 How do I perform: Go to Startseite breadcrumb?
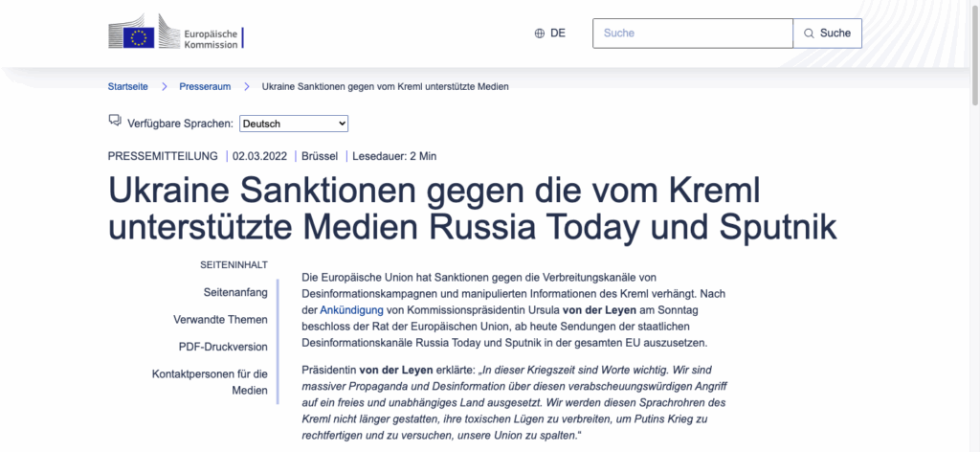(128, 86)
